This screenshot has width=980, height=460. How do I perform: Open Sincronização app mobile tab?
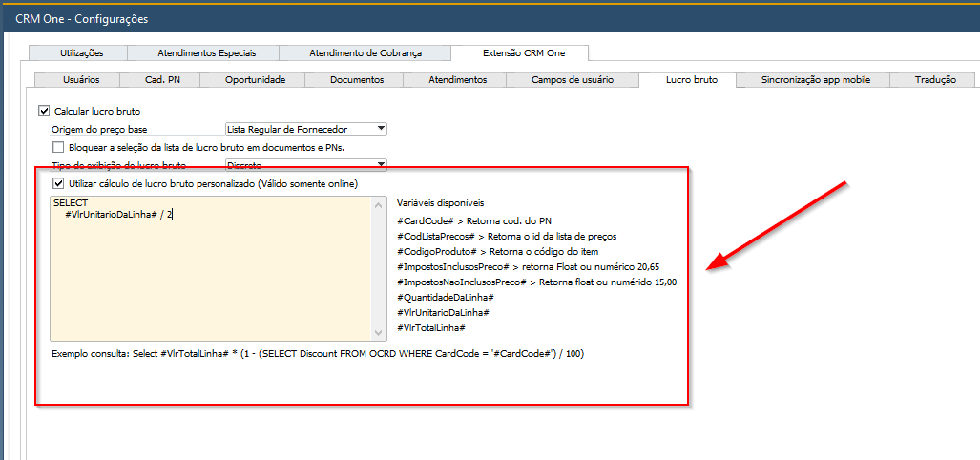tap(815, 80)
